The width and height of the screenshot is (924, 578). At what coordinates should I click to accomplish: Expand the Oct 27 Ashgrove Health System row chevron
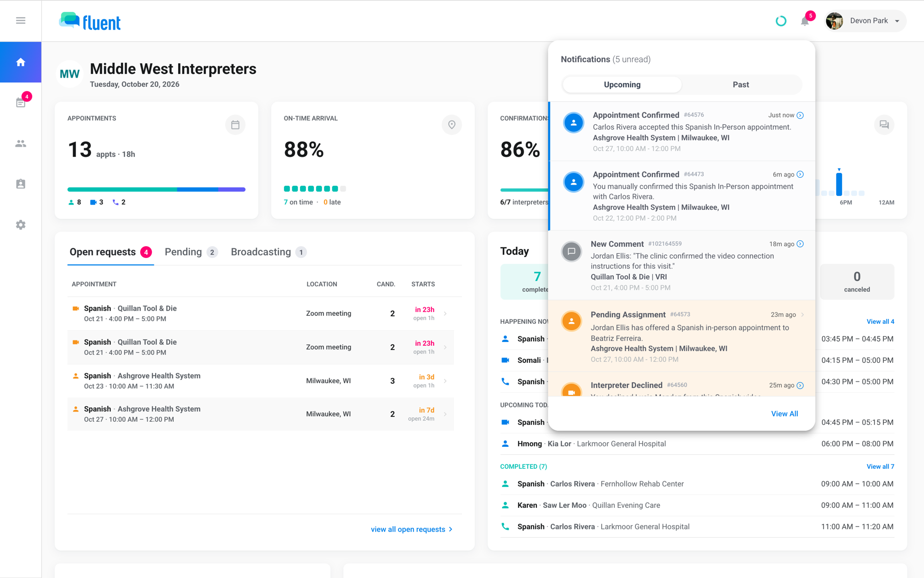tap(445, 414)
